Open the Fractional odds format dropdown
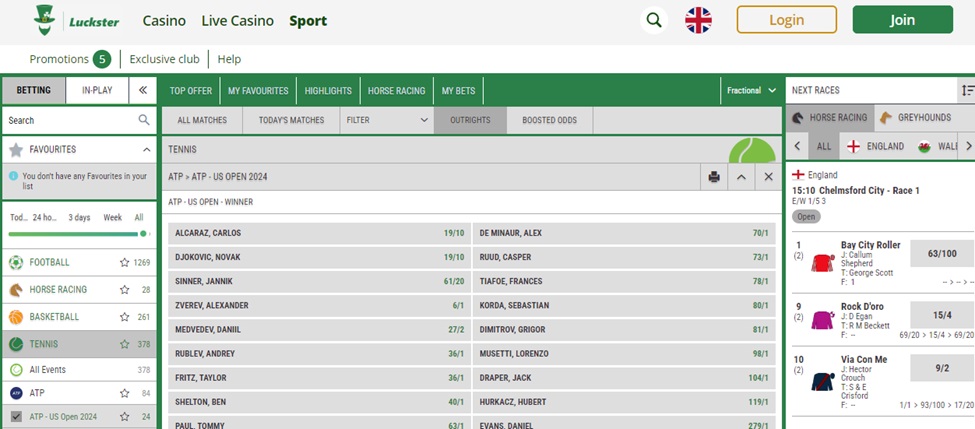975x429 pixels. pos(751,90)
